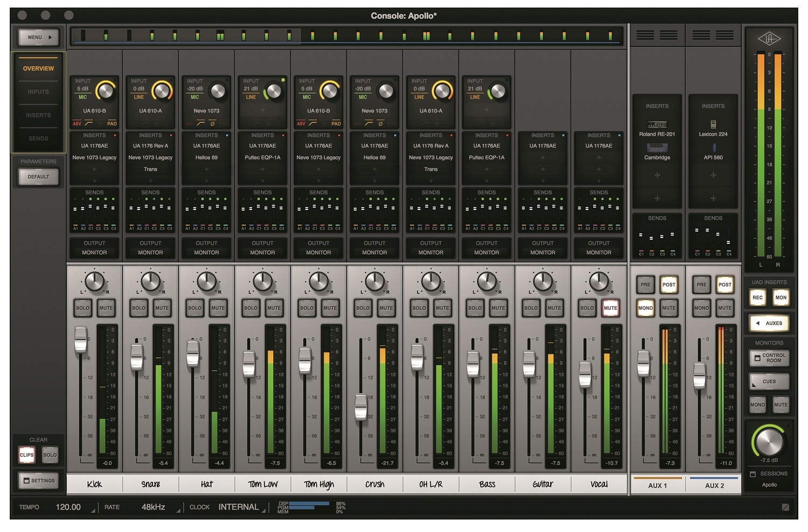Open the MENU dropdown
Image resolution: width=808 pixels, height=532 pixels.
pyautogui.click(x=39, y=38)
